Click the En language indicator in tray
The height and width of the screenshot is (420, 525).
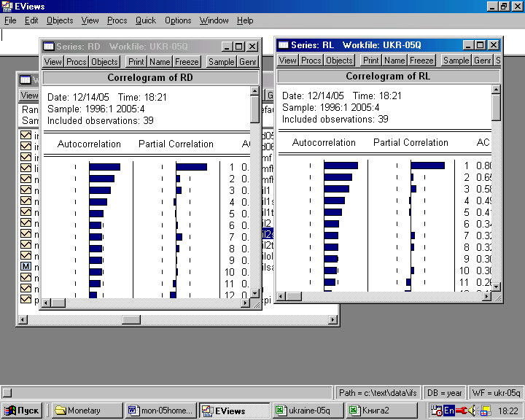tap(448, 411)
